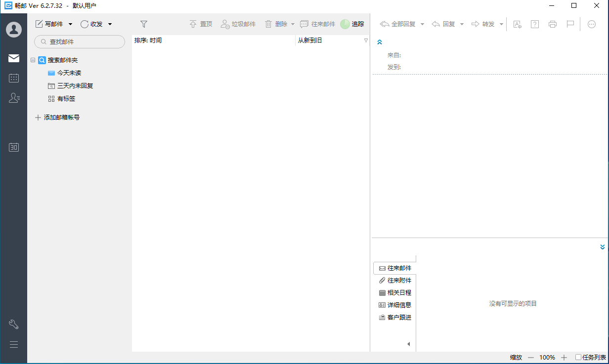Click the zoom out minus button

(531, 358)
